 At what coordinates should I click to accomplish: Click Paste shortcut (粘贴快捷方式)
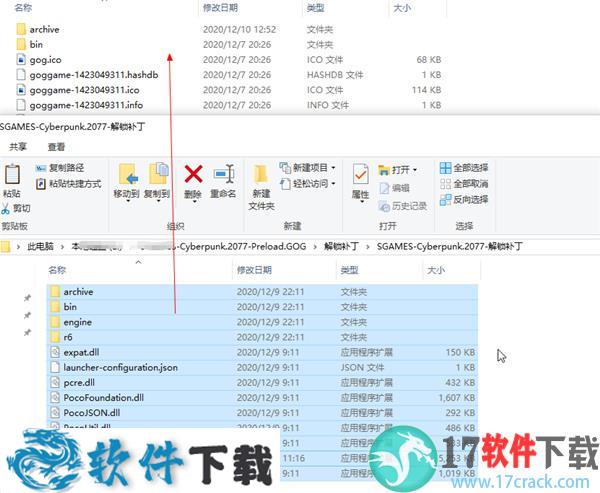click(x=68, y=184)
